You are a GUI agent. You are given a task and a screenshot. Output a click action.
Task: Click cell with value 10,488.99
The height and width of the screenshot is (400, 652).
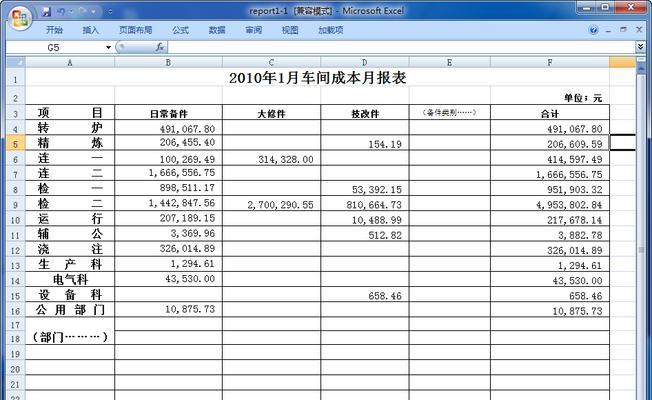tap(365, 220)
